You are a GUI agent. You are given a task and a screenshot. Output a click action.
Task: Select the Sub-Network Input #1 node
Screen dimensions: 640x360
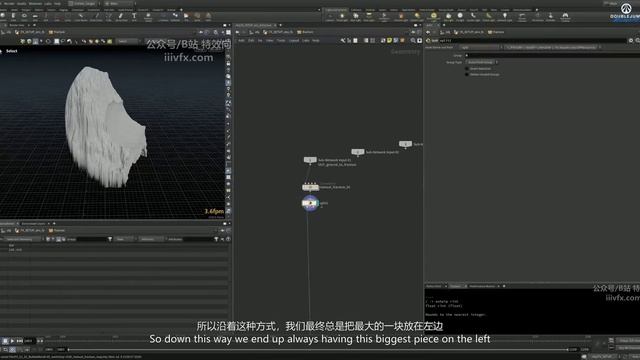pos(310,160)
